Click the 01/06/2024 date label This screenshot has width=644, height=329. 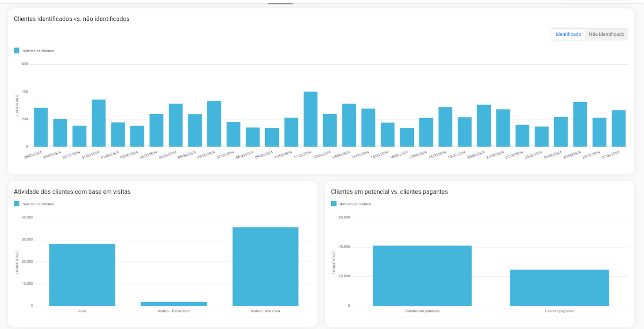click(109, 155)
